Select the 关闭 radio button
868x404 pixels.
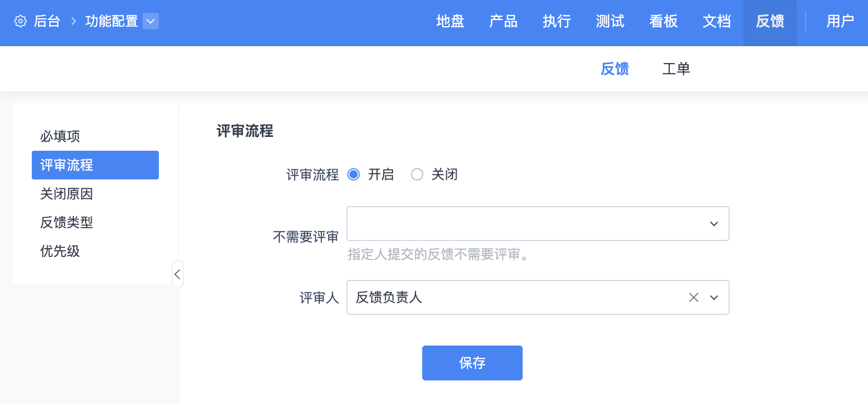pyautogui.click(x=417, y=174)
